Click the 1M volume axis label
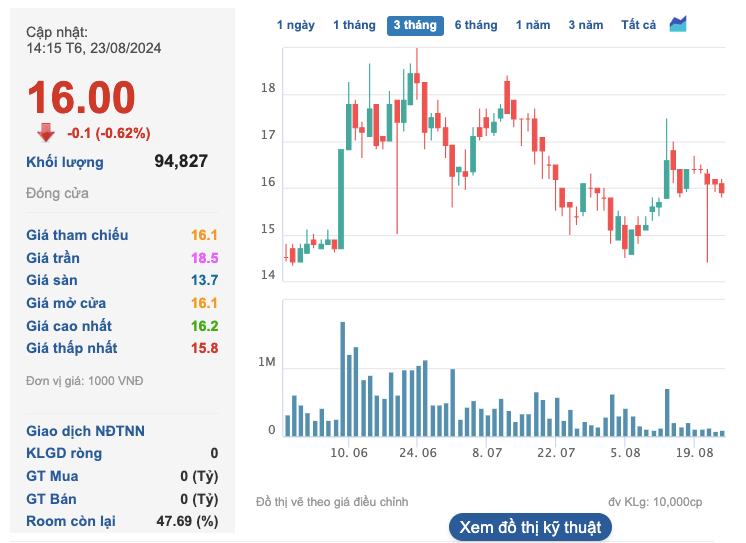Image resolution: width=746 pixels, height=543 pixels. (x=267, y=362)
